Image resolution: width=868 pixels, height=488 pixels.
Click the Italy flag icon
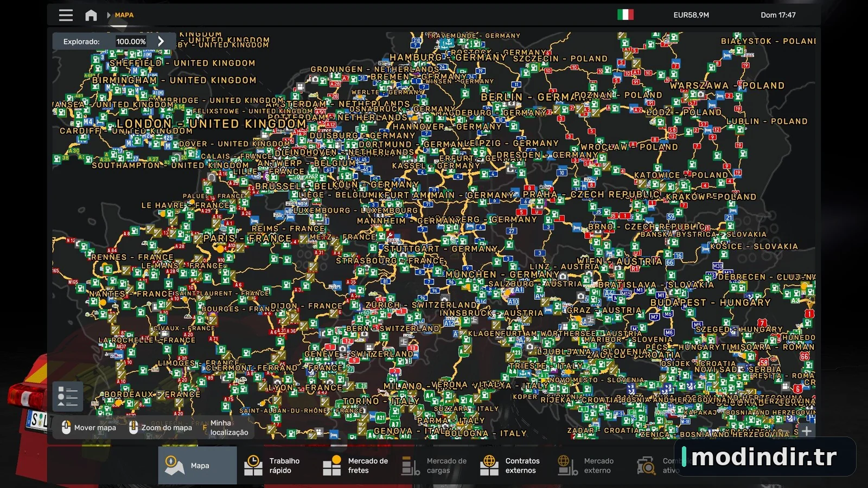[626, 15]
